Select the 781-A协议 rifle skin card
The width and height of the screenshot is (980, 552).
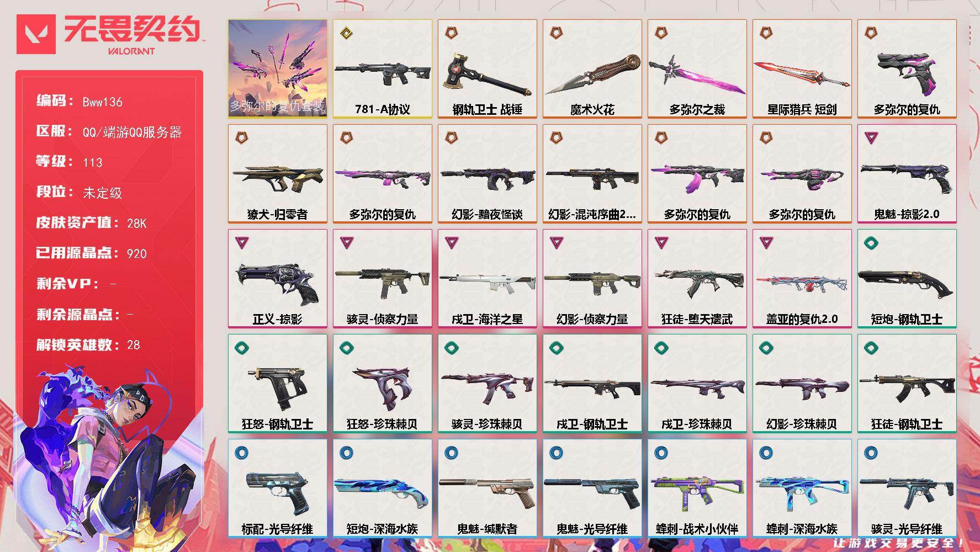[x=382, y=69]
